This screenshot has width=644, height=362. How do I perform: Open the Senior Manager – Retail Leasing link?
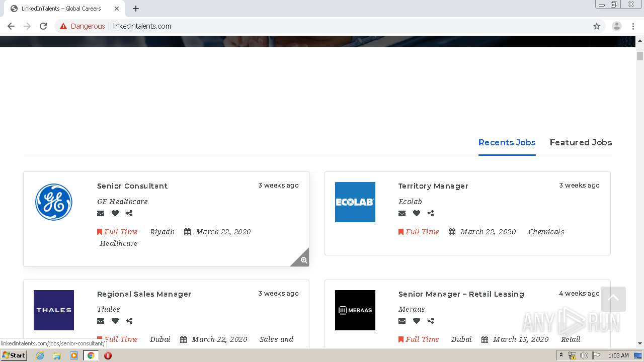point(461,294)
